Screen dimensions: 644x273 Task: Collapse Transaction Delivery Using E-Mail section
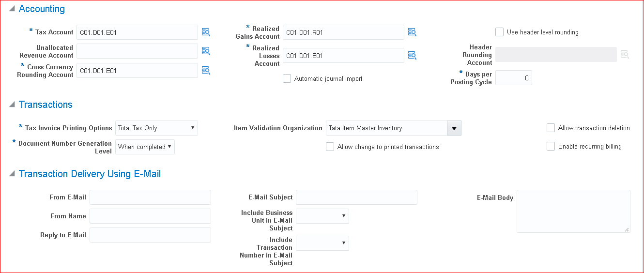pos(12,174)
